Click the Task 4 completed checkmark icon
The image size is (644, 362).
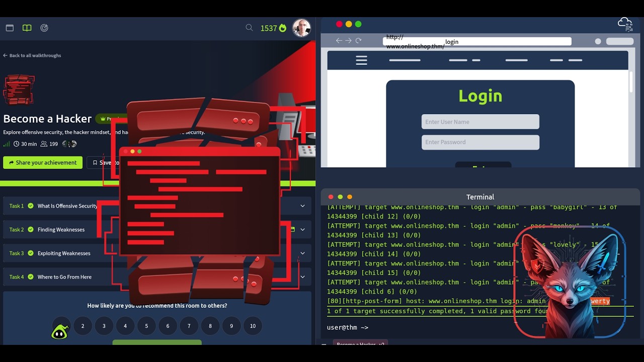[31, 277]
